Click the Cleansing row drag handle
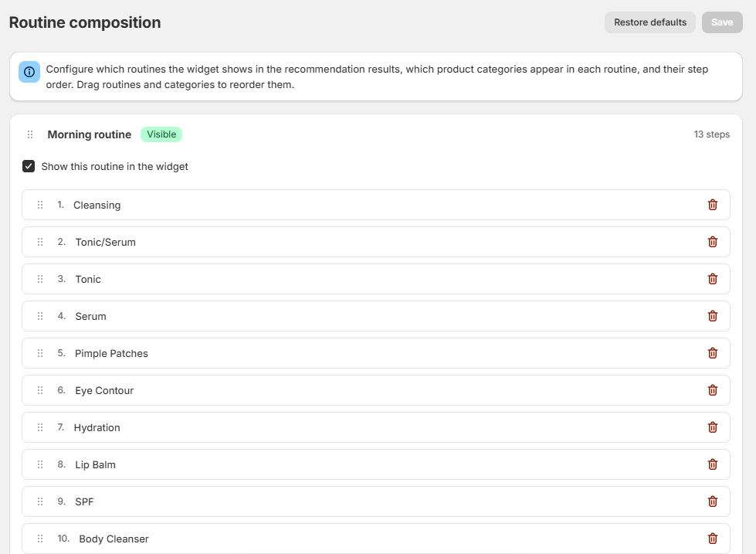 click(x=40, y=205)
